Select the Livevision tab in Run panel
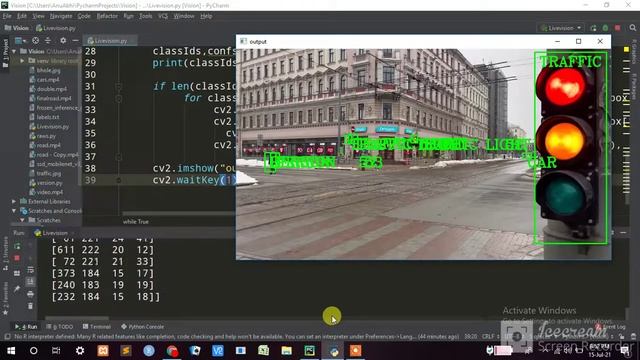 tap(51, 233)
